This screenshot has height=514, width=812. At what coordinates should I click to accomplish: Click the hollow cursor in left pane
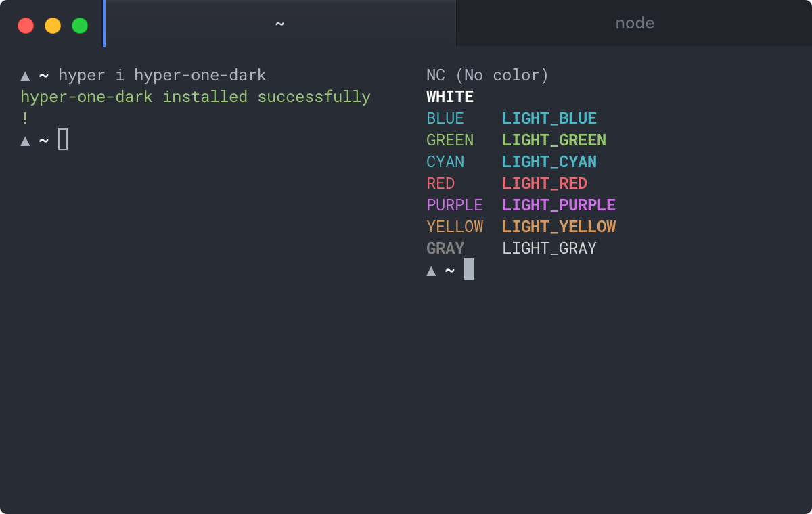[x=63, y=140]
